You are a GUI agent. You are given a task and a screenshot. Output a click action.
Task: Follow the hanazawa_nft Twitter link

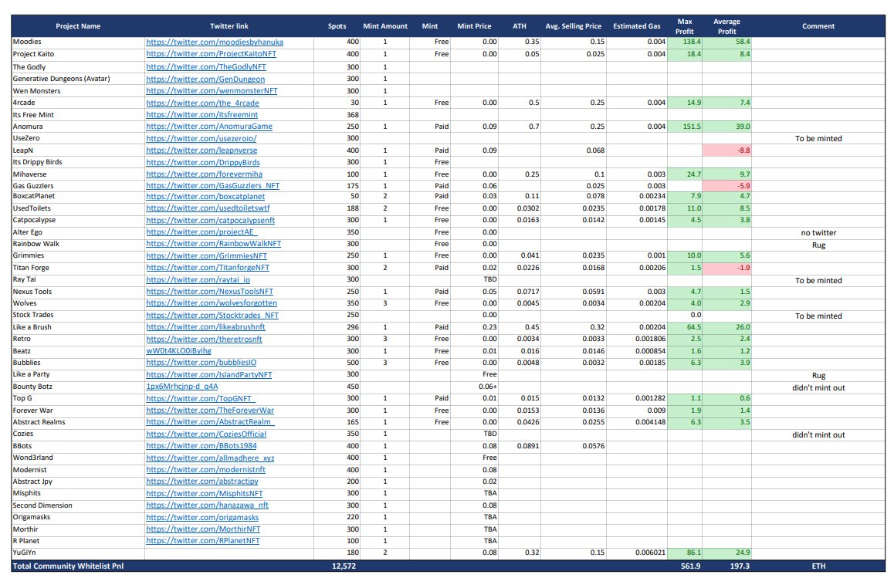pos(207,505)
